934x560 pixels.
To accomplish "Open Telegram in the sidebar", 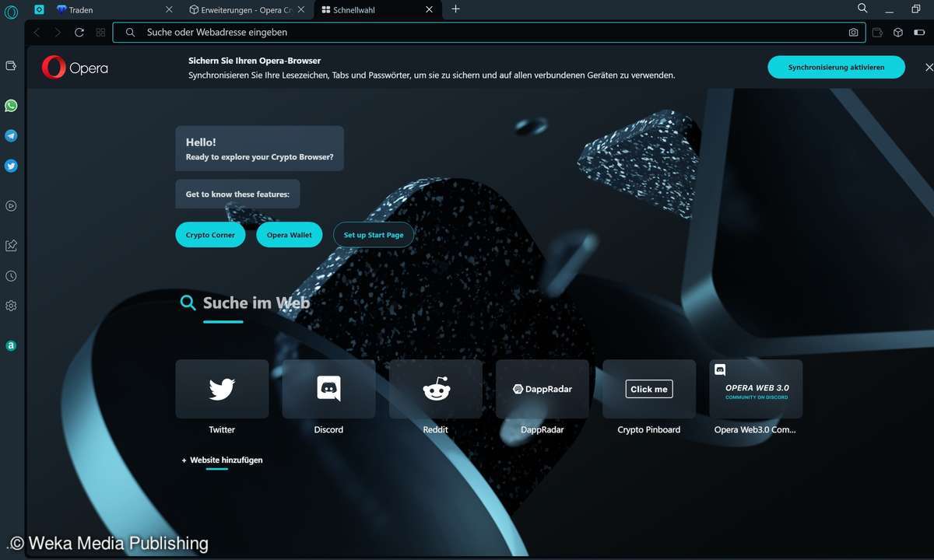I will click(11, 136).
